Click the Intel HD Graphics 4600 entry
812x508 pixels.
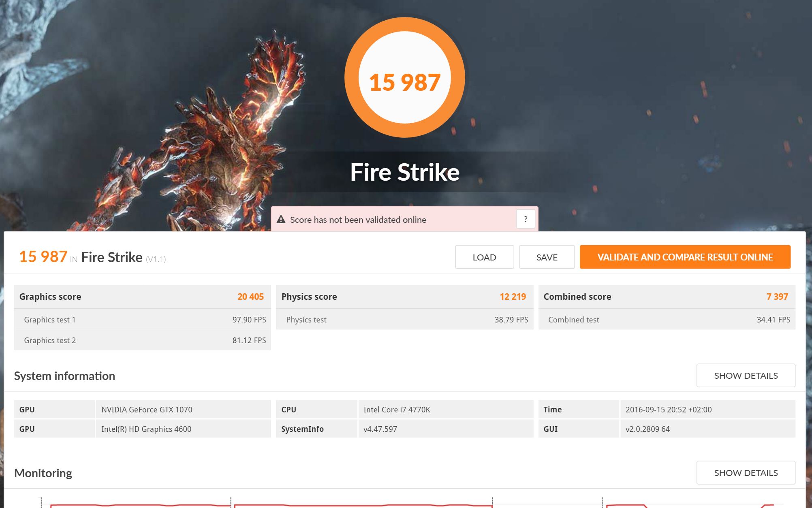(183, 429)
